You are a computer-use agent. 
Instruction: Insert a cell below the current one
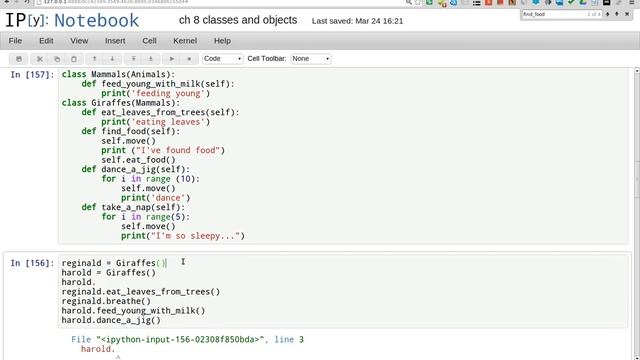pos(150,59)
